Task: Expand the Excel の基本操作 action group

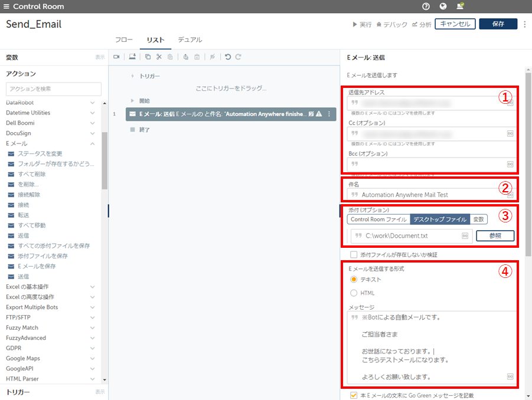Action: pyautogui.click(x=92, y=287)
